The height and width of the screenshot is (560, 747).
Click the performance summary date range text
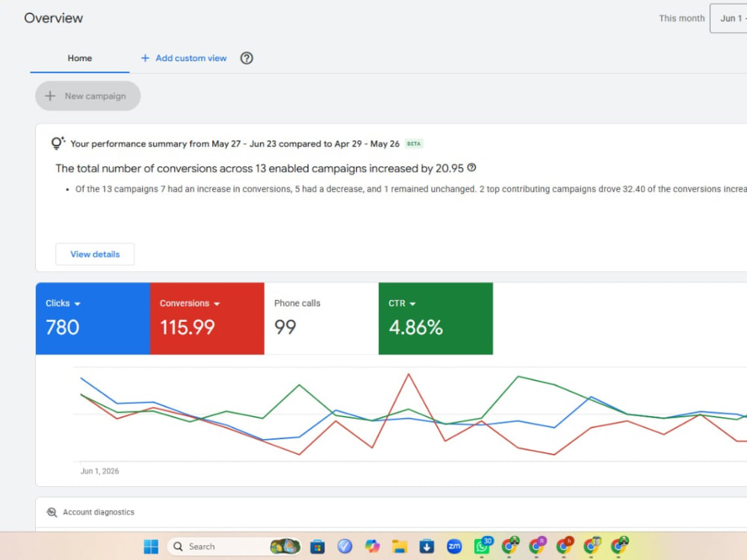235,144
